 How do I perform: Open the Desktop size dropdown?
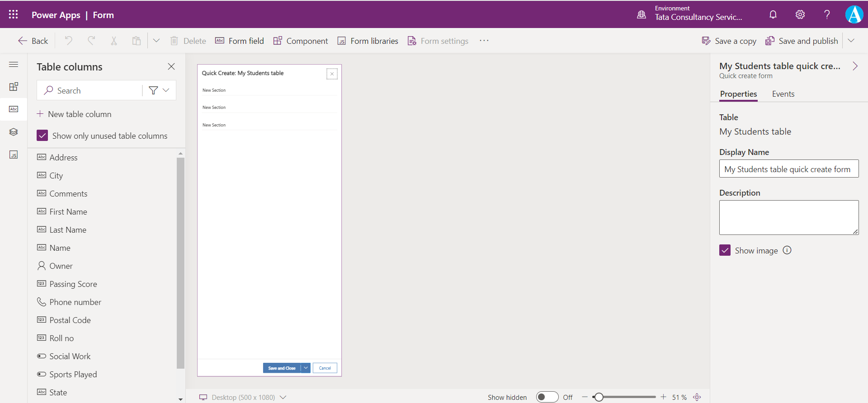point(283,397)
